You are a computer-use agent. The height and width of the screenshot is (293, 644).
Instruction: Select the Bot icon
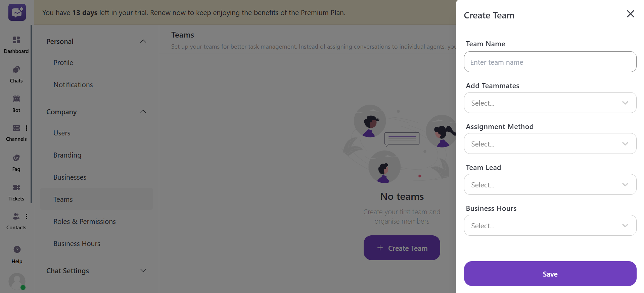tap(16, 103)
